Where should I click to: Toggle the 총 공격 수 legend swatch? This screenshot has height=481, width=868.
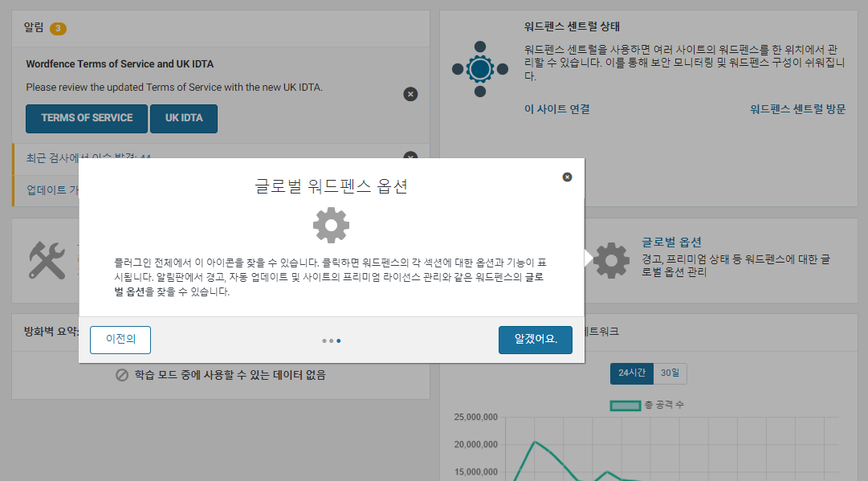click(626, 406)
